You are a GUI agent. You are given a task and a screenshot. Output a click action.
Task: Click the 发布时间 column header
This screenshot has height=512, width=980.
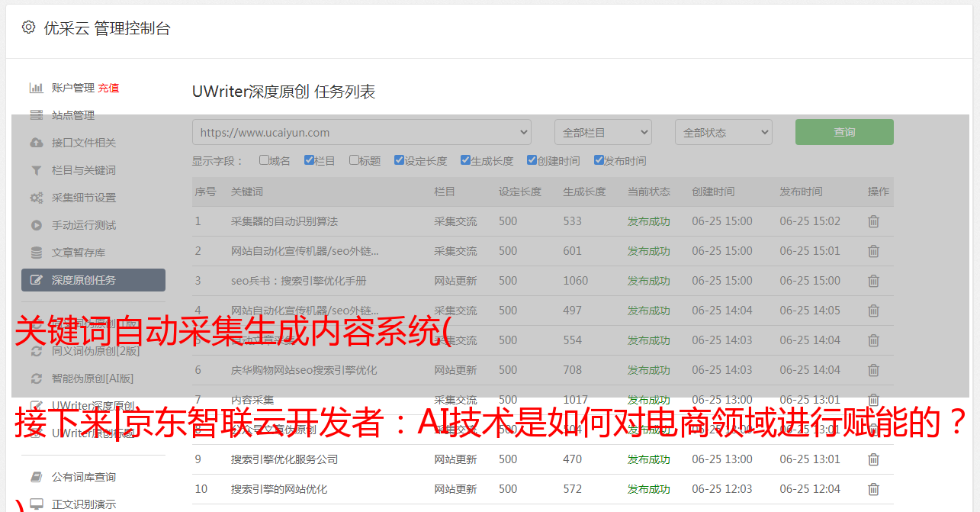801,192
